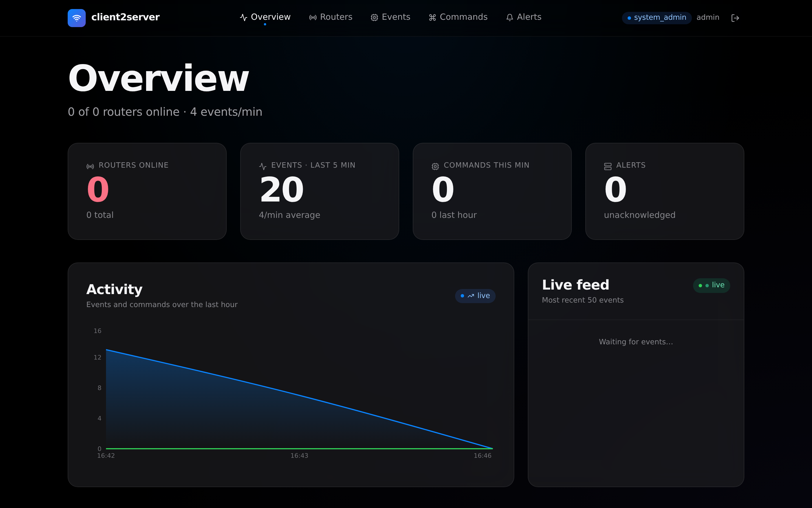Image resolution: width=812 pixels, height=508 pixels.
Task: Click the 'Waiting for events…' placeholder
Action: click(x=636, y=342)
